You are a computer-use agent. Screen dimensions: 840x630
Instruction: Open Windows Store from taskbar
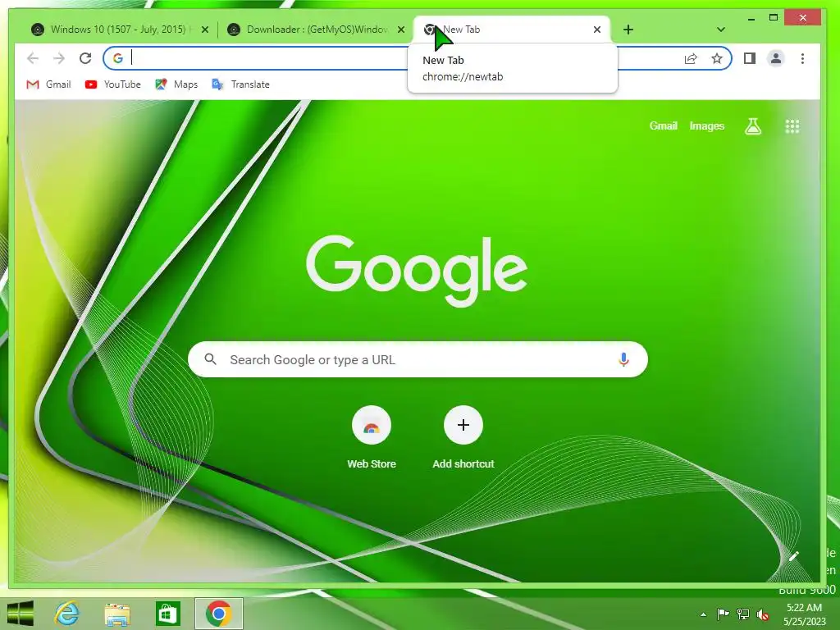pyautogui.click(x=167, y=614)
